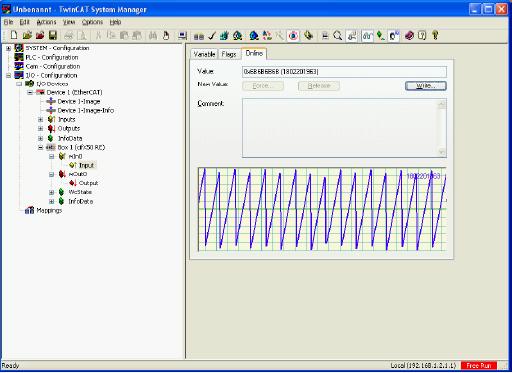Viewport: 512px width, 373px height.
Task: Click the Write... button
Action: pos(426,86)
